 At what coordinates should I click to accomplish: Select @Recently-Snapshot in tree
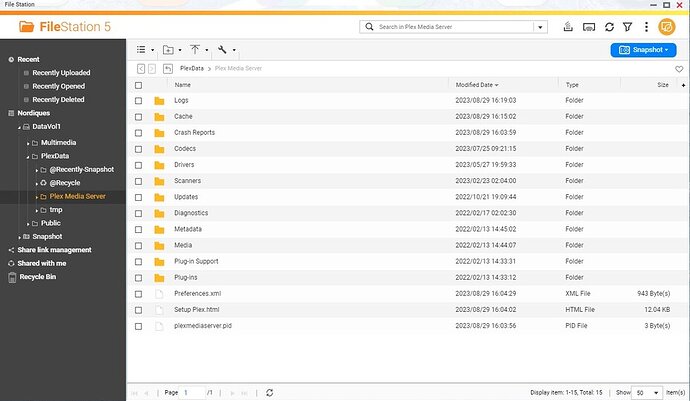[81, 169]
